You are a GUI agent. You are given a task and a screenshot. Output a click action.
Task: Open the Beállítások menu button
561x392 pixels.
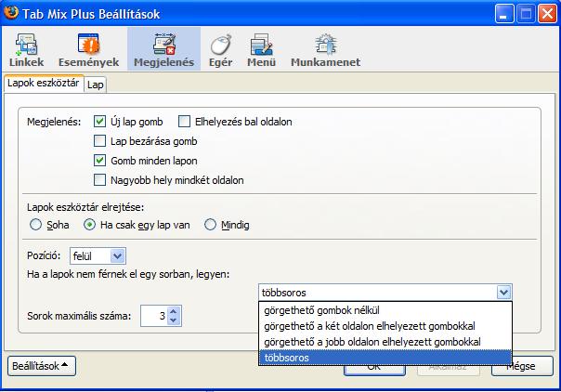pos(42,366)
